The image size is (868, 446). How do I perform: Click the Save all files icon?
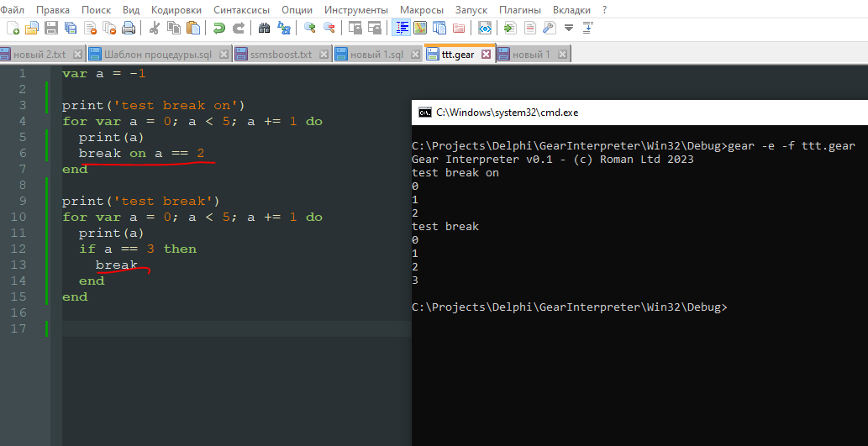click(x=71, y=28)
